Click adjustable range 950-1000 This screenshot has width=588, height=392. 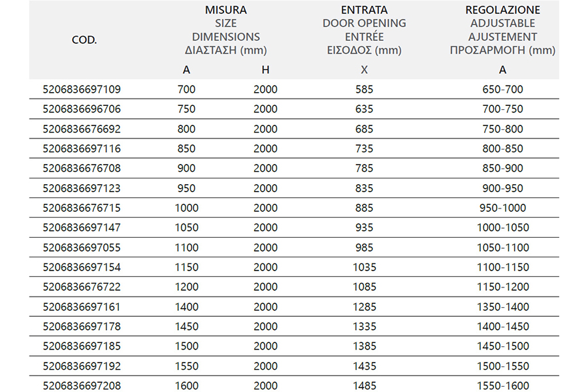pyautogui.click(x=502, y=208)
